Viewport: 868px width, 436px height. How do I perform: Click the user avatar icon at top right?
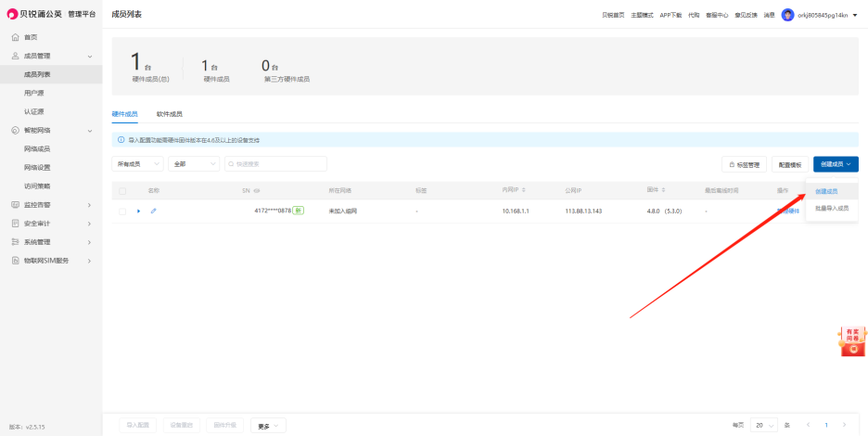coord(787,15)
